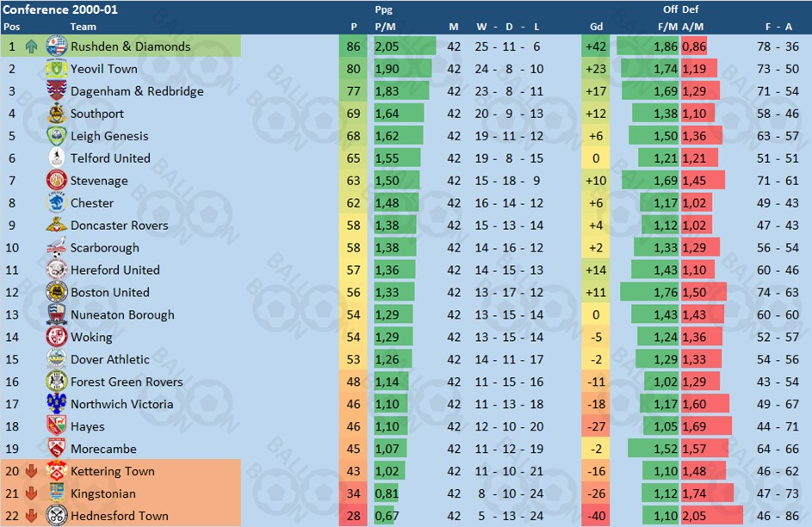Select the Dagenham & Redbridge crest icon
The width and height of the screenshot is (812, 527).
click(57, 90)
